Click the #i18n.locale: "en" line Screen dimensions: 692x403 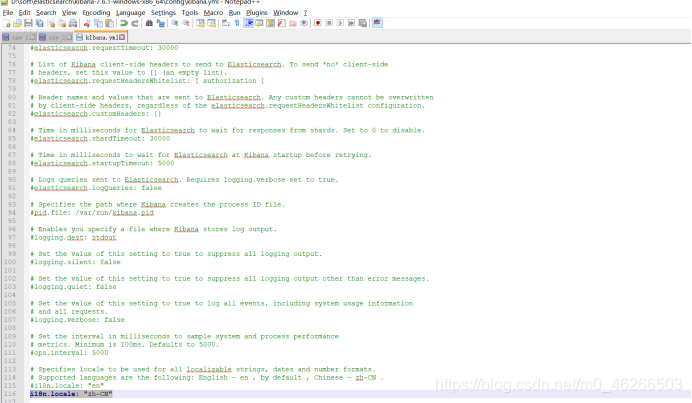[x=67, y=385]
